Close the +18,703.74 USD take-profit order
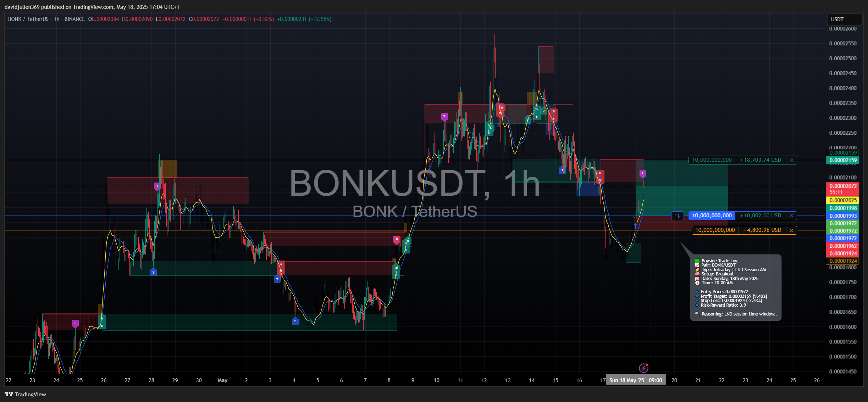Screen dimensions: 868x402 791,160
